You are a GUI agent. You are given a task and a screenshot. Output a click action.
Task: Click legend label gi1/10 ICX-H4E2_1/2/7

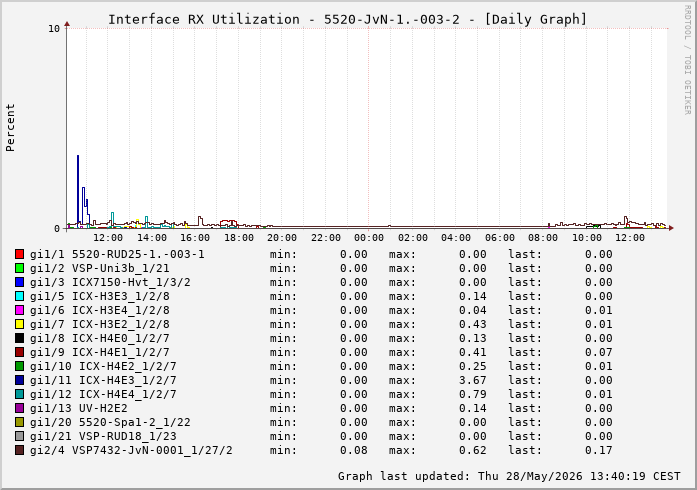pos(103,366)
